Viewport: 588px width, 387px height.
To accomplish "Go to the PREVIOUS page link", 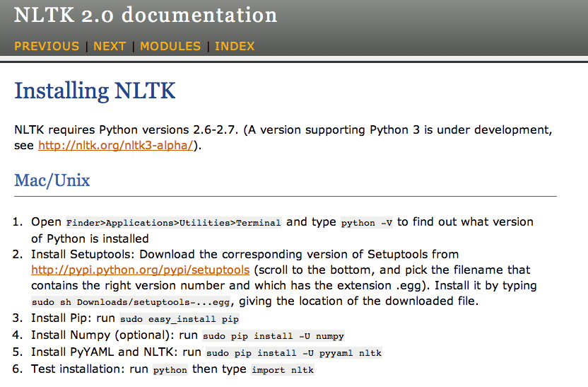I will [47, 46].
